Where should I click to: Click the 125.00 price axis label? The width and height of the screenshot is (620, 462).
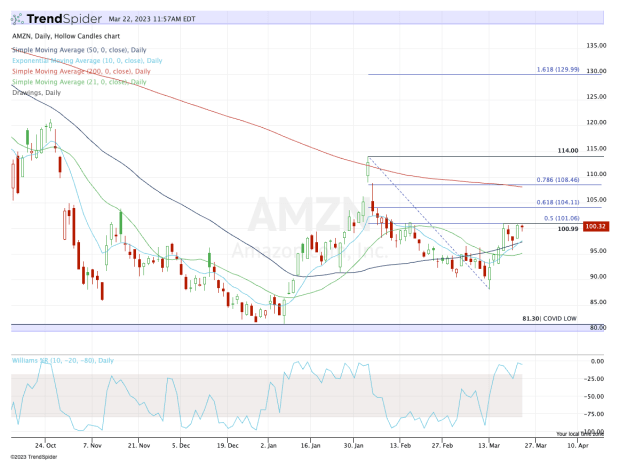pos(596,97)
